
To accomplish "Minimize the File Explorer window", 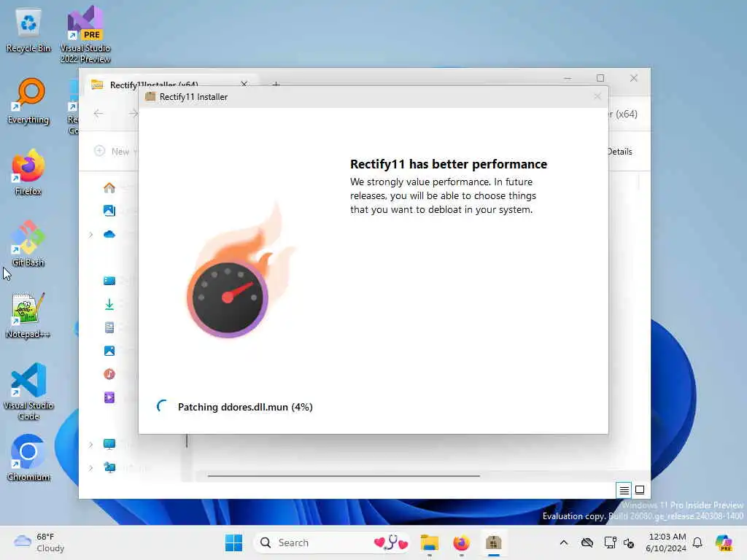I will [x=568, y=78].
